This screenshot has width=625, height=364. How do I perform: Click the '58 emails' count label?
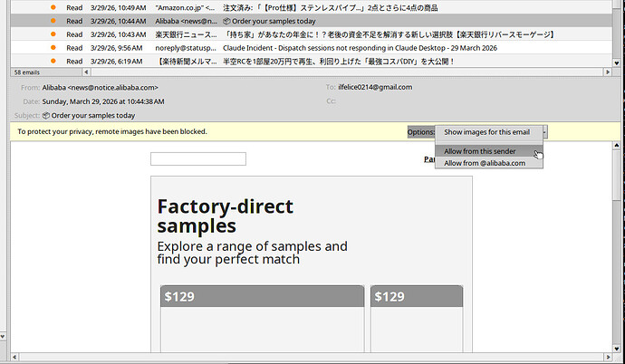pos(27,72)
